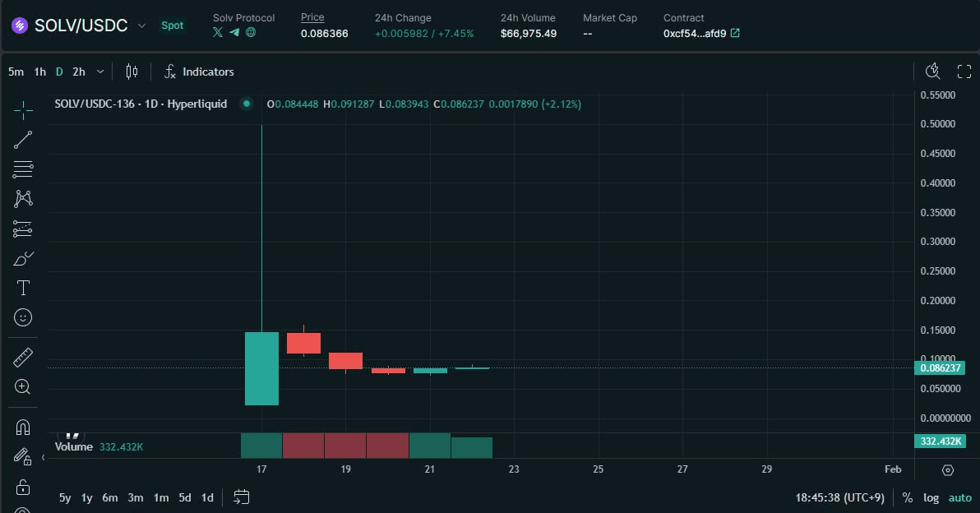Image resolution: width=980 pixels, height=513 pixels.
Task: Click the current price label 0.086237
Action: (940, 368)
